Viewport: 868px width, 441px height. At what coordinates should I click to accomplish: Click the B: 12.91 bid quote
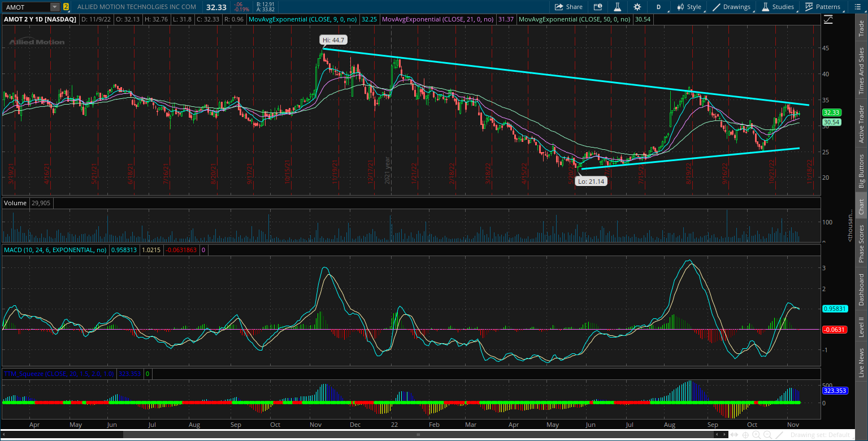265,4
